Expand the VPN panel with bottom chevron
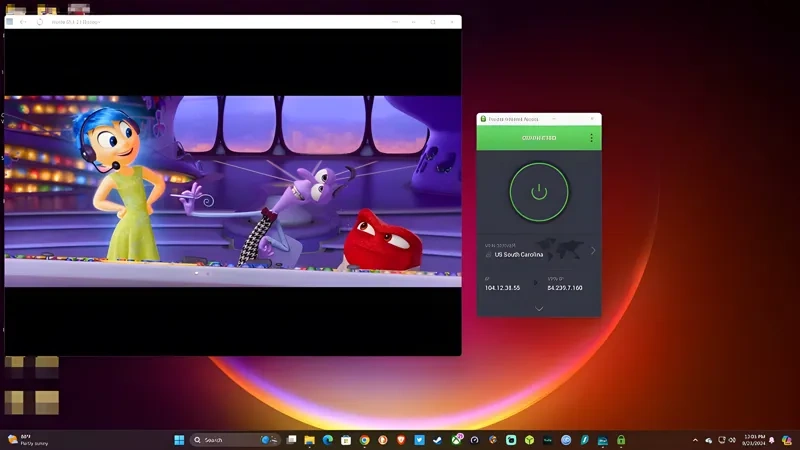Image resolution: width=800 pixels, height=450 pixels. 539,308
